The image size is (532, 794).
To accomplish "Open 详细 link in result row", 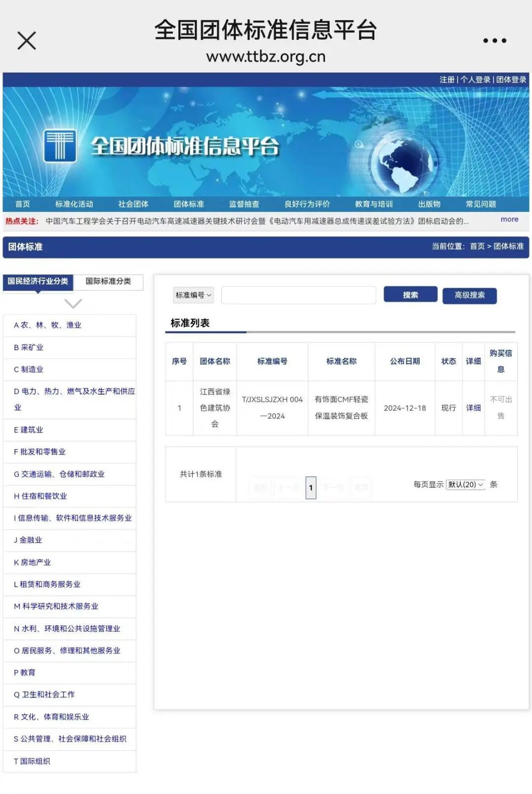I will [473, 408].
